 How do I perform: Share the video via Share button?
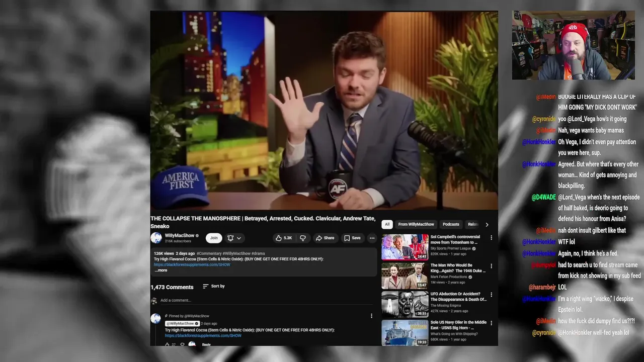(x=325, y=238)
